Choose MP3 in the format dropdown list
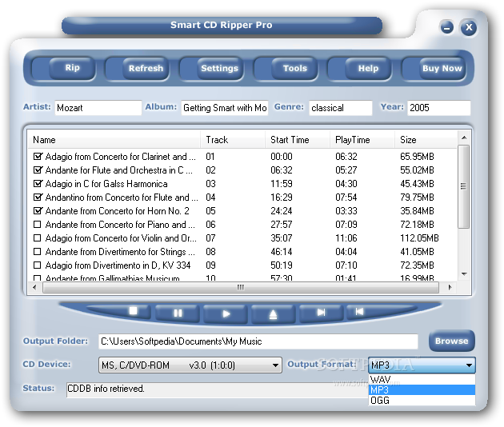Viewport: 504px width, 427px height. tap(422, 389)
